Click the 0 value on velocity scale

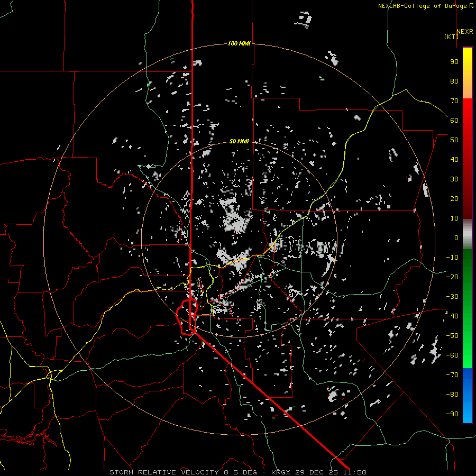[x=456, y=238]
